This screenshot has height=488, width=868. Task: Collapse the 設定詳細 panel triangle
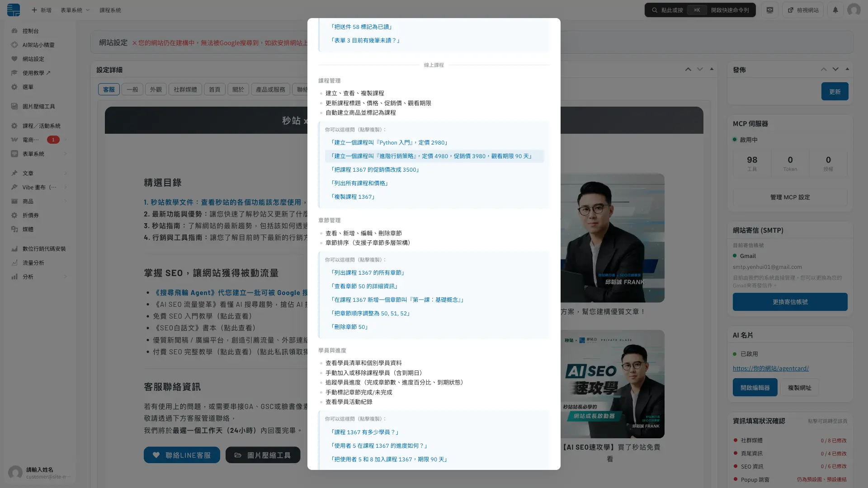(712, 69)
